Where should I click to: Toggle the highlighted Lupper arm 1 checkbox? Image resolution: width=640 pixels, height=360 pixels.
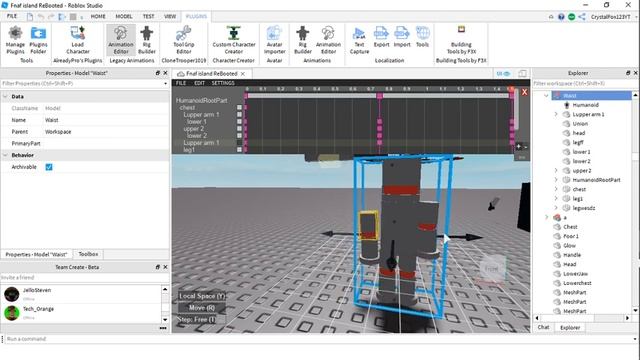[240, 142]
